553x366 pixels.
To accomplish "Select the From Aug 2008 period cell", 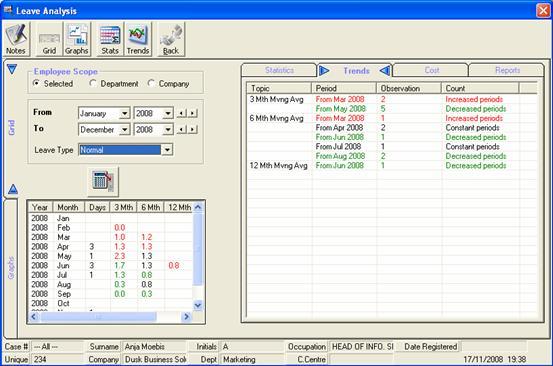I will (340, 156).
